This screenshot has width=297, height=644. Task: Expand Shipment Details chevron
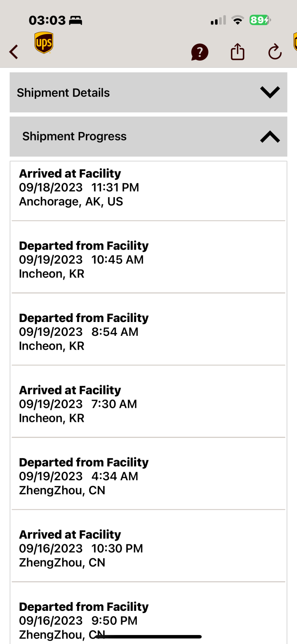coord(270,92)
